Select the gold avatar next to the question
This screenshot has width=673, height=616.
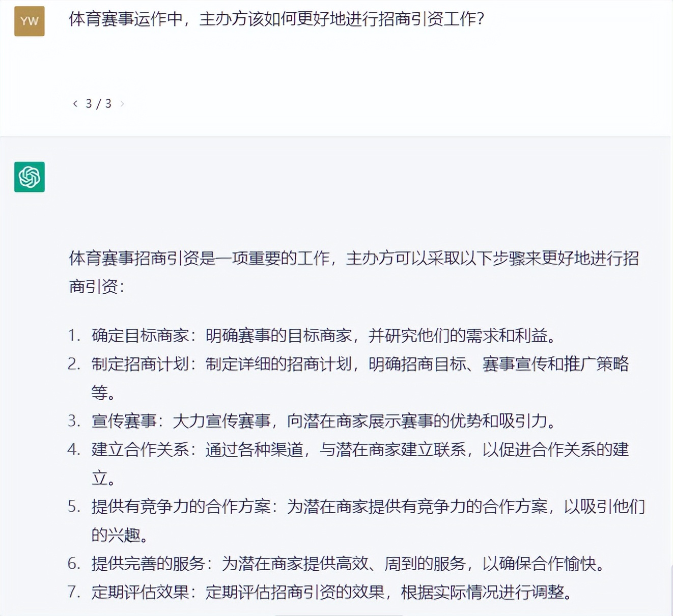pyautogui.click(x=29, y=21)
